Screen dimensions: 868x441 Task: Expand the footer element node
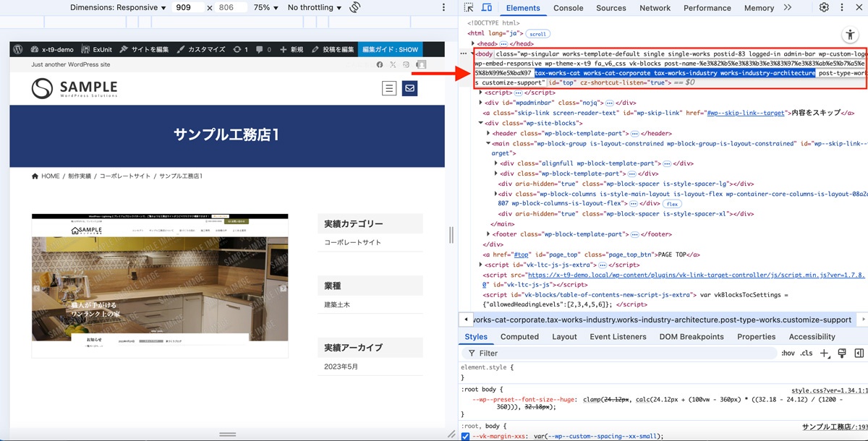[490, 234]
